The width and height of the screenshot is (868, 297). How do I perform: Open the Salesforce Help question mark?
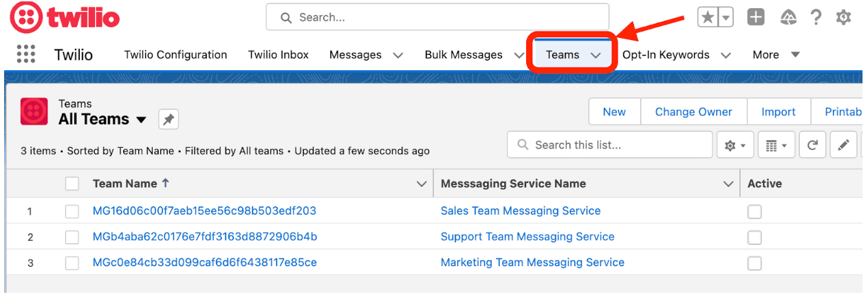816,18
